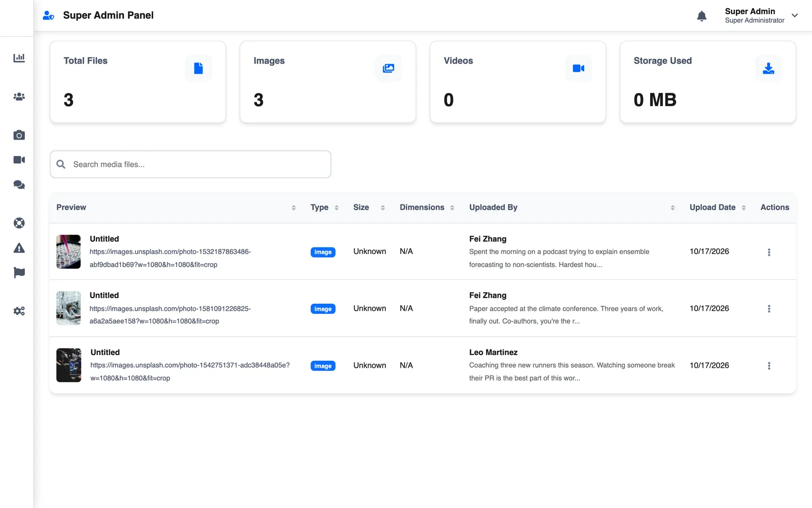This screenshot has height=508, width=812.
Task: Sort table by Type column
Action: point(325,207)
